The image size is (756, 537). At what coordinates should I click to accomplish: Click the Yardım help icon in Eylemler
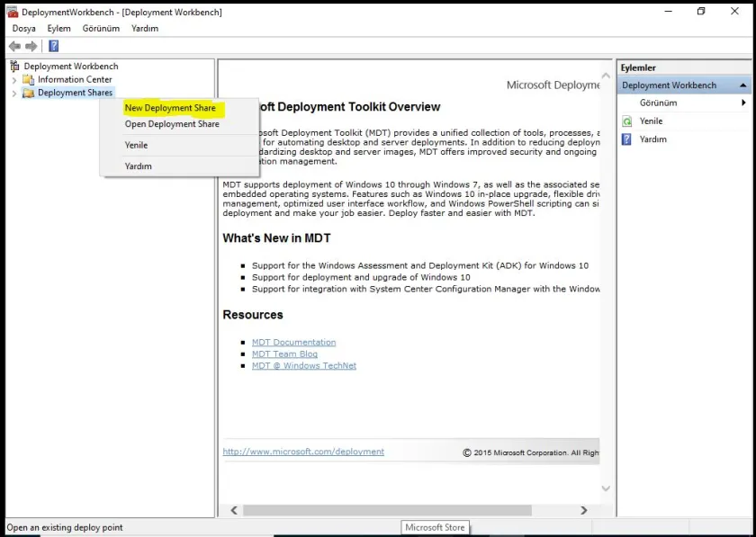coord(627,139)
